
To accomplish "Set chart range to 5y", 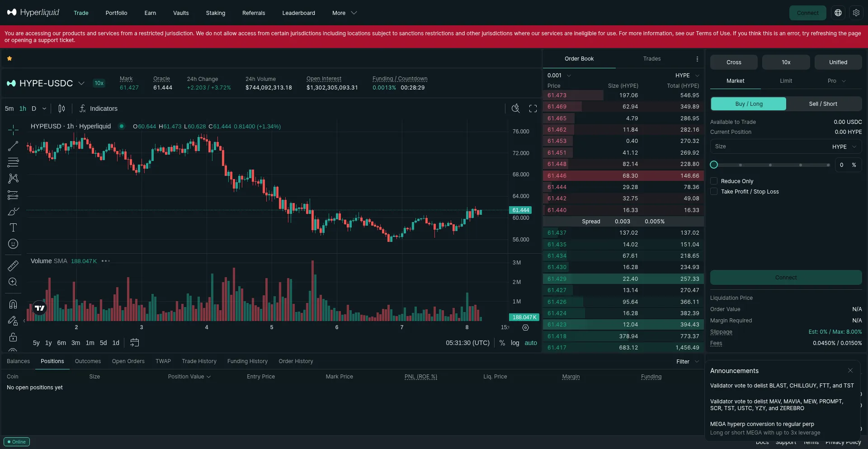I will [36, 343].
